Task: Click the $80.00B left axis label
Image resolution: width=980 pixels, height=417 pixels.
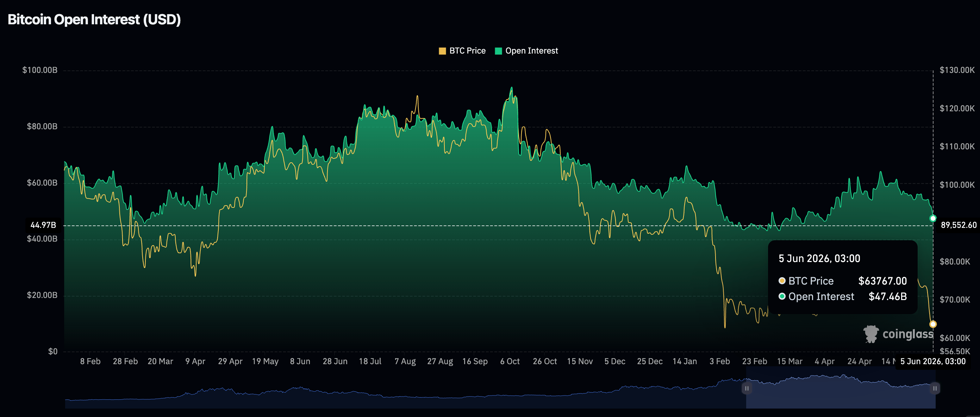Action: coord(42,126)
